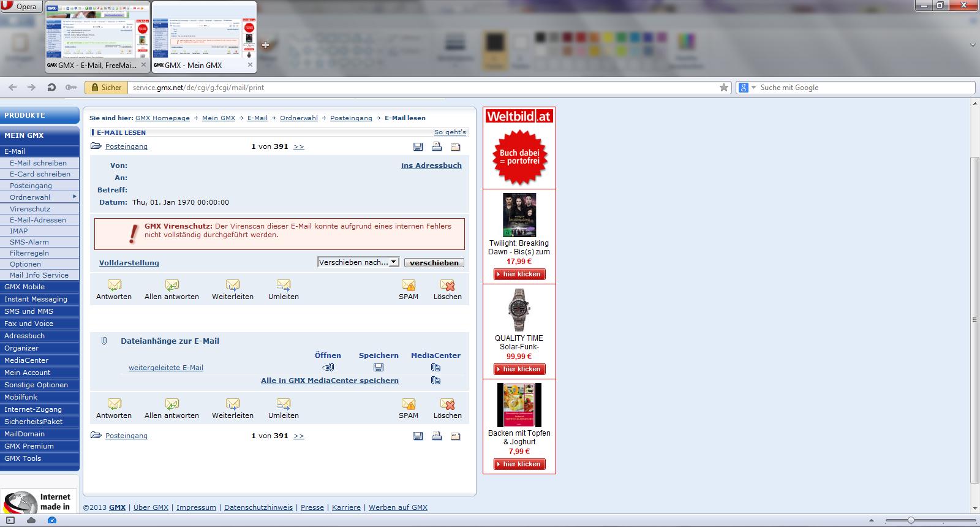The image size is (980, 527).
Task: Click the Weiterleiten forward icon above the attachments
Action: (233, 285)
